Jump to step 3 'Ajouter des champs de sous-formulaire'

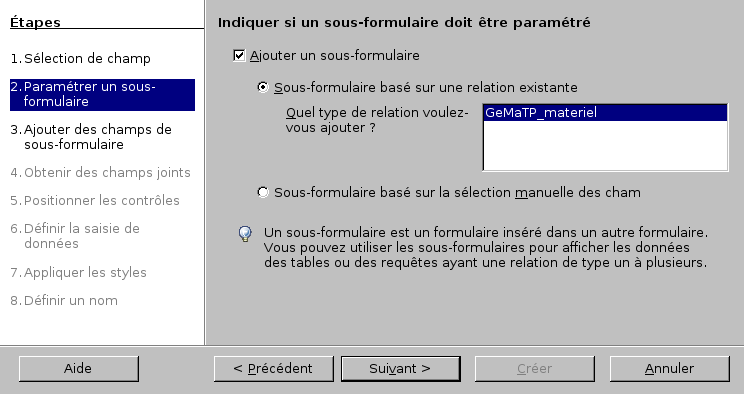point(91,137)
